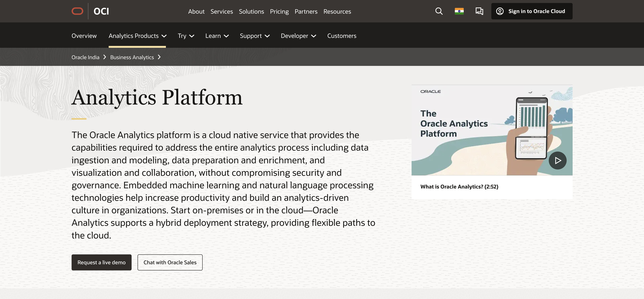
Task: Open the Services menu
Action: (221, 12)
